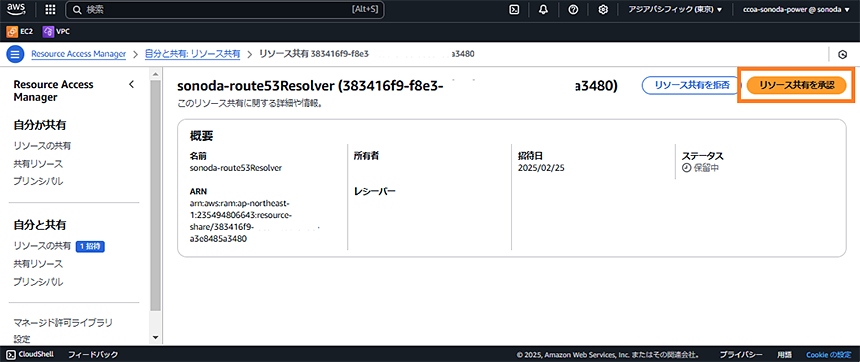Open the AWS console home logo
The width and height of the screenshot is (860, 362).
[15, 9]
